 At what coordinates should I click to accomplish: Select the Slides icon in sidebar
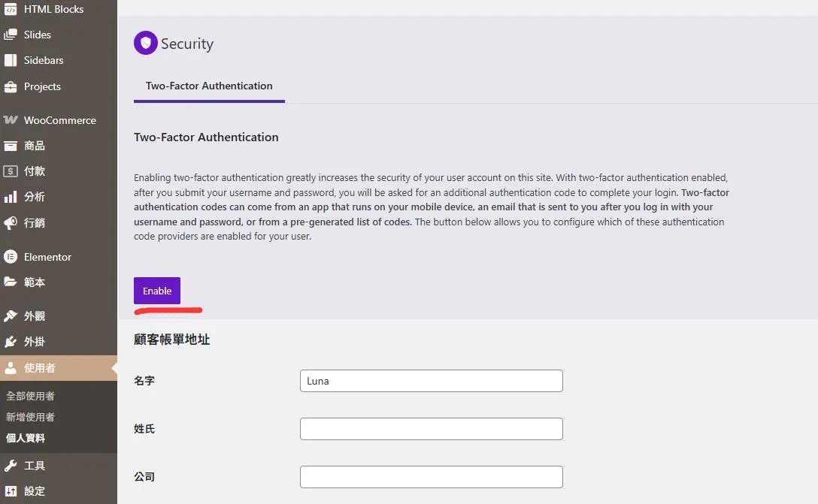tap(11, 35)
